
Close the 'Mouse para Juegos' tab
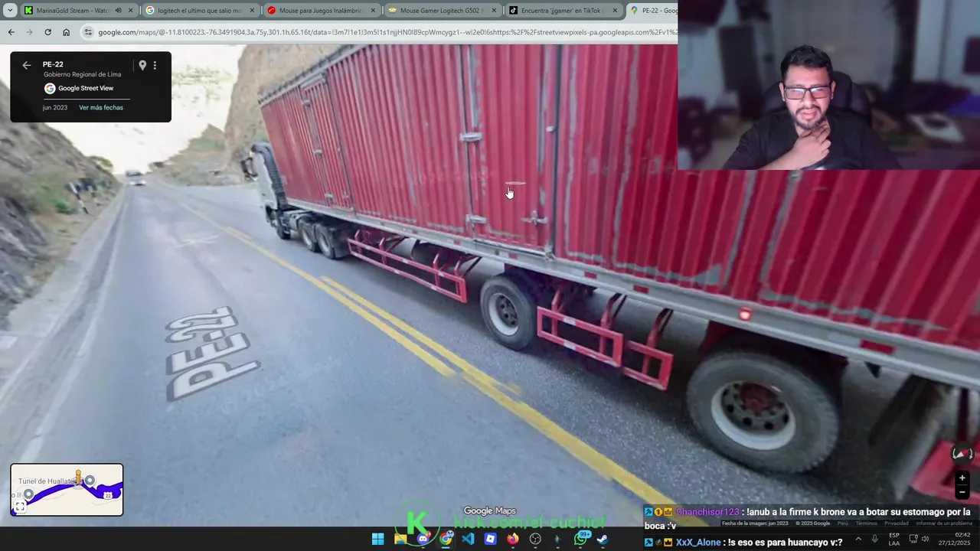tap(373, 11)
